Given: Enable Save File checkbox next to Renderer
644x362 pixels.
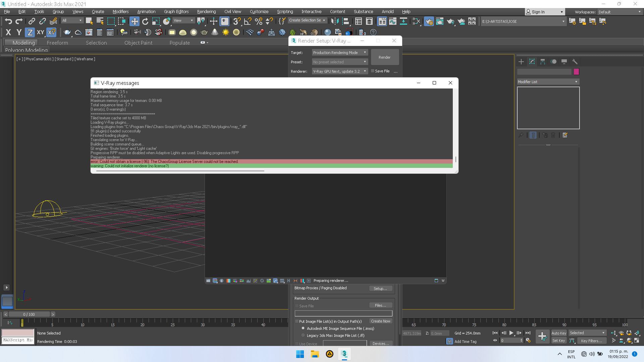Looking at the screenshot, I should pos(373,71).
